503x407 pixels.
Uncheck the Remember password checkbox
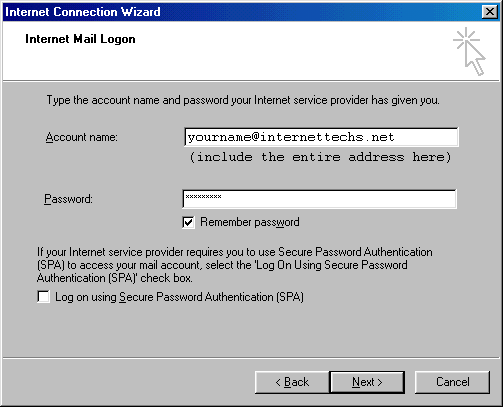tap(188, 222)
